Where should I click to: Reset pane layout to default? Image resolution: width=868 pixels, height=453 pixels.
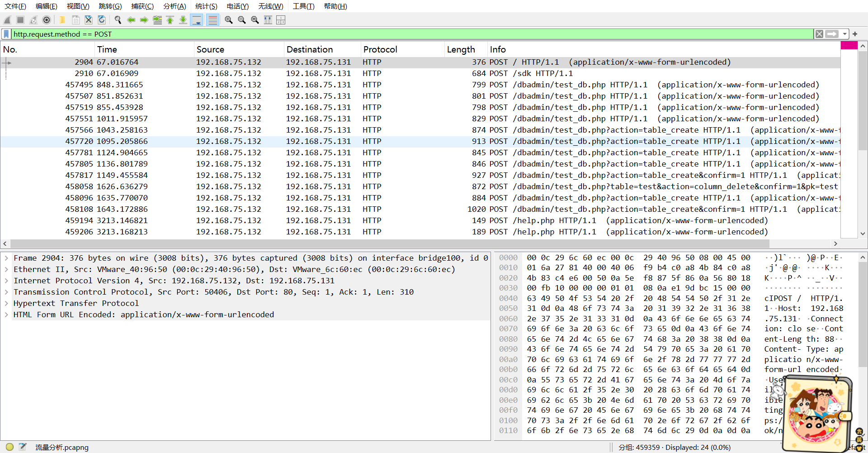[281, 20]
